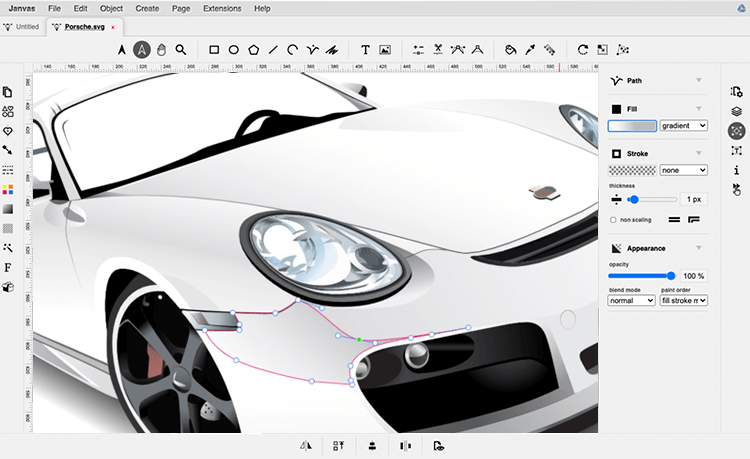Open the gradients panel in left sidebar
750x459 pixels.
8,209
